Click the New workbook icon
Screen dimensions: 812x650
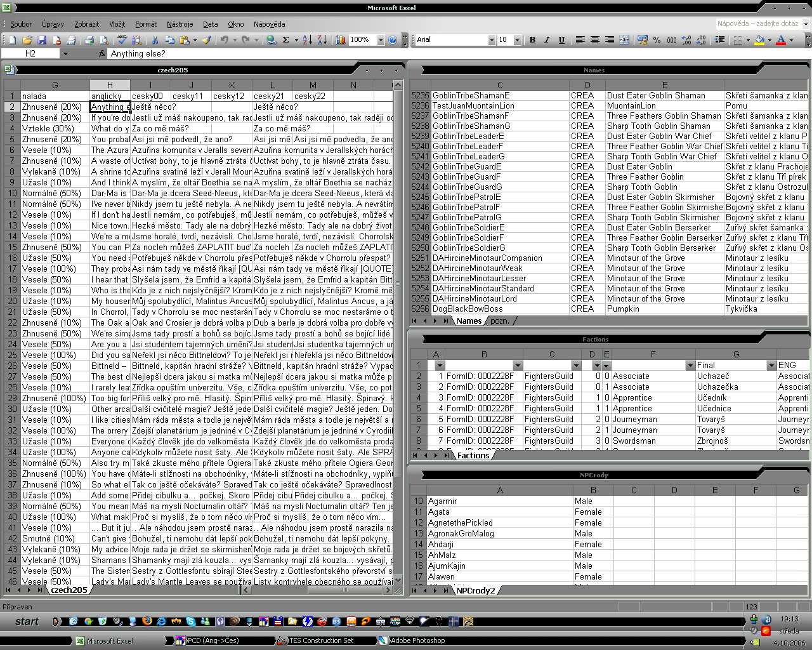[x=12, y=40]
